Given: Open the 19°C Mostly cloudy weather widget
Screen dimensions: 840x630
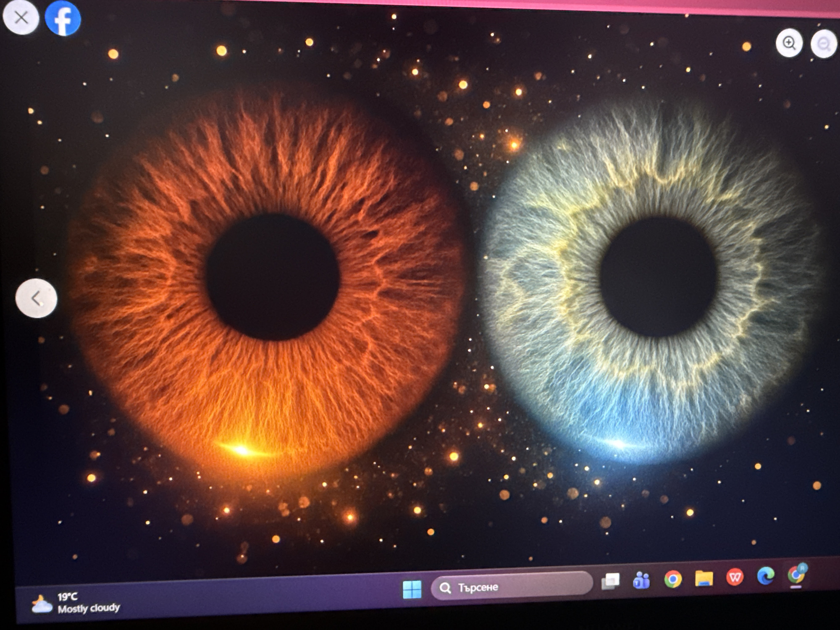Looking at the screenshot, I should coord(76,604).
